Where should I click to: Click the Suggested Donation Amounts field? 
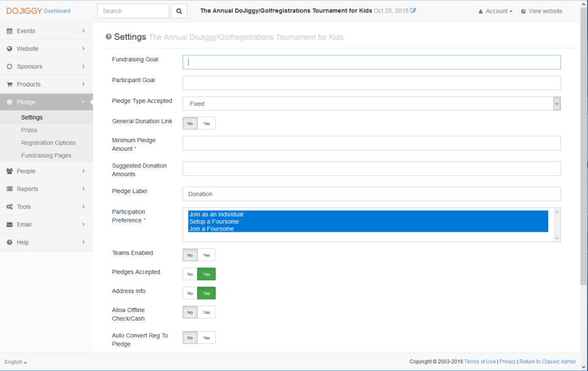coord(372,169)
